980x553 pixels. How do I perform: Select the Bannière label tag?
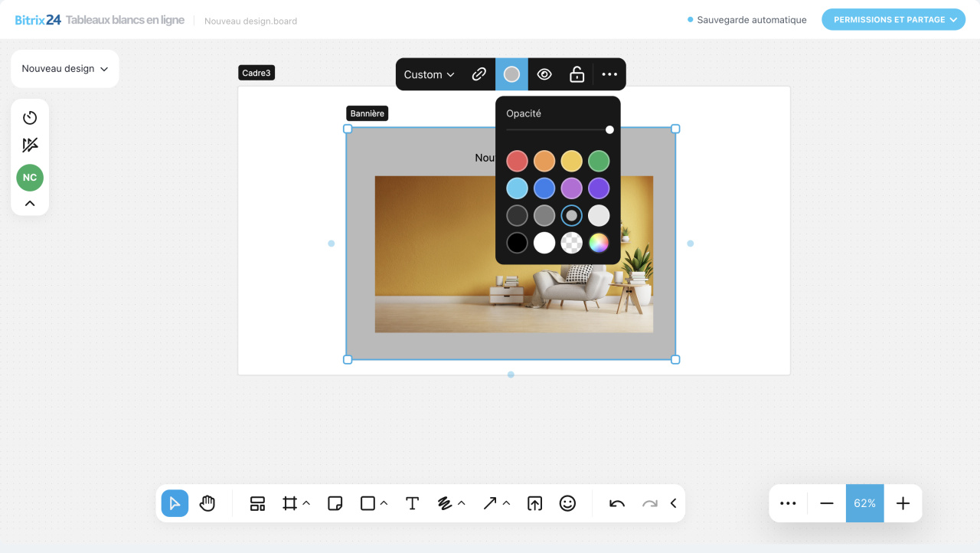pyautogui.click(x=367, y=113)
